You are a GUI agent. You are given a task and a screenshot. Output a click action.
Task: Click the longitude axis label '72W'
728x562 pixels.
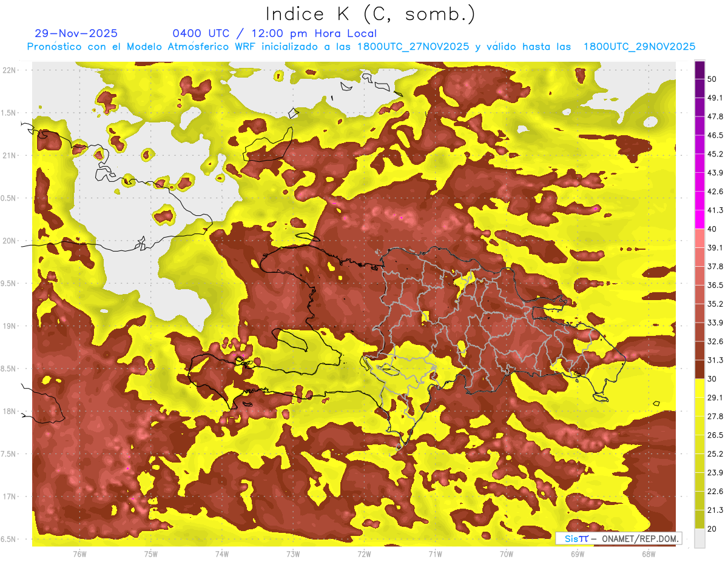pyautogui.click(x=364, y=554)
